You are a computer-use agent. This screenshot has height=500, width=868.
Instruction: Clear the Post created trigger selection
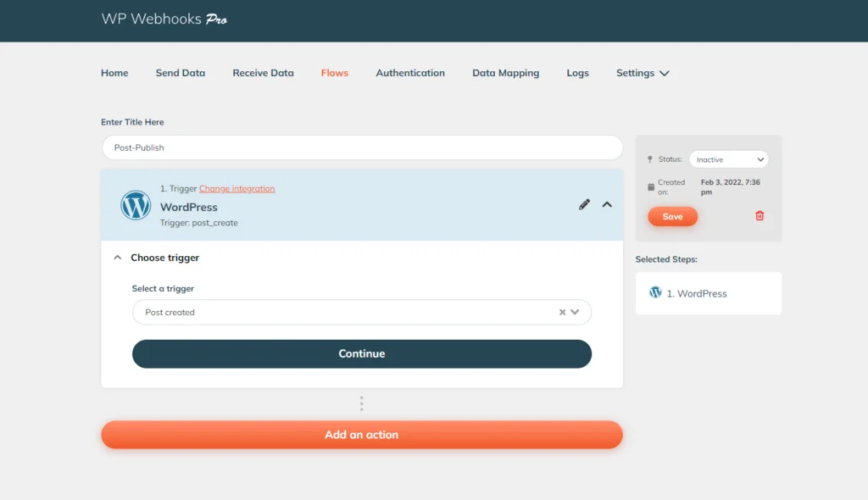(x=562, y=313)
